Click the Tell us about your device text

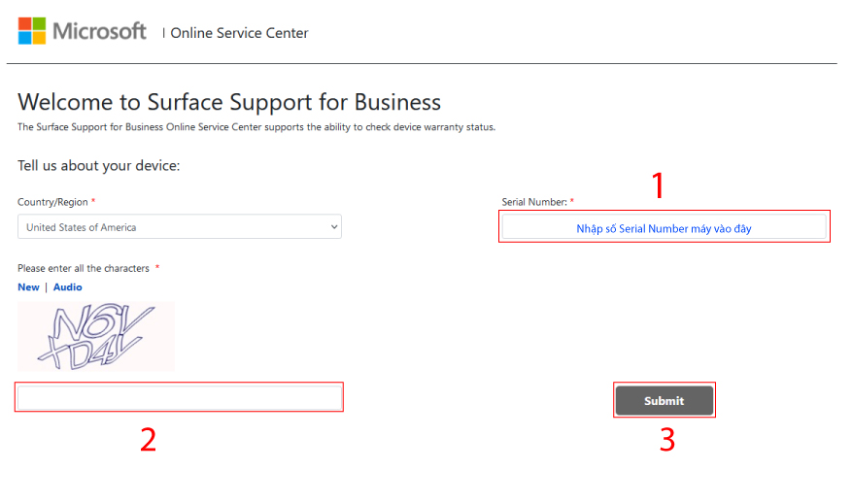tap(98, 166)
